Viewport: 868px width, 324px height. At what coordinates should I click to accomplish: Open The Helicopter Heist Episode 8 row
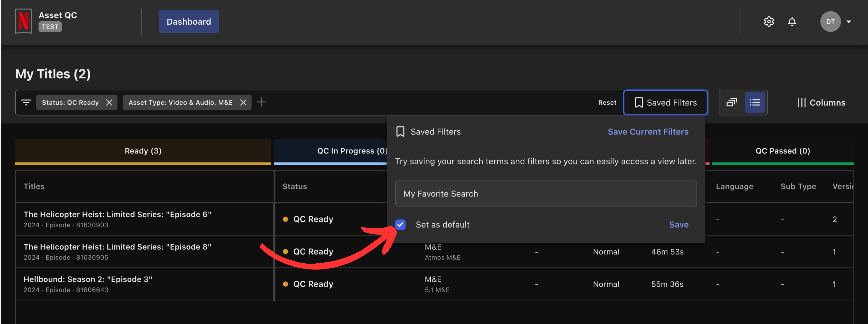tap(117, 247)
